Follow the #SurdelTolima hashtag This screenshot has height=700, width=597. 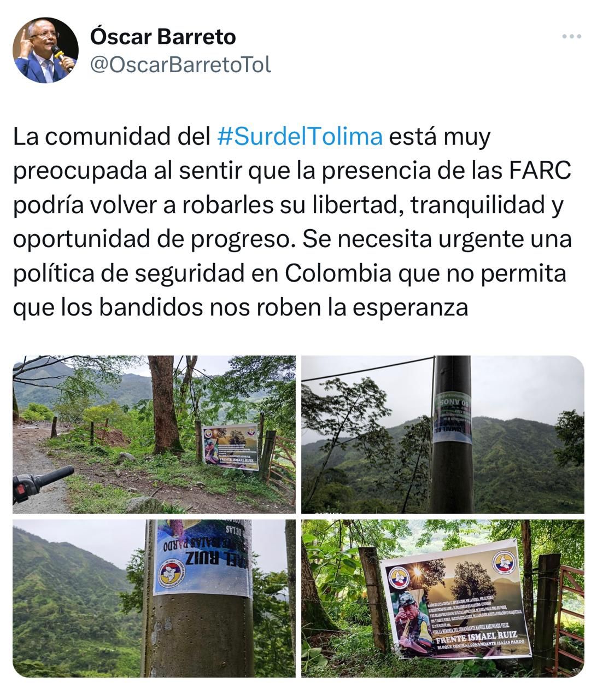pos(300,136)
